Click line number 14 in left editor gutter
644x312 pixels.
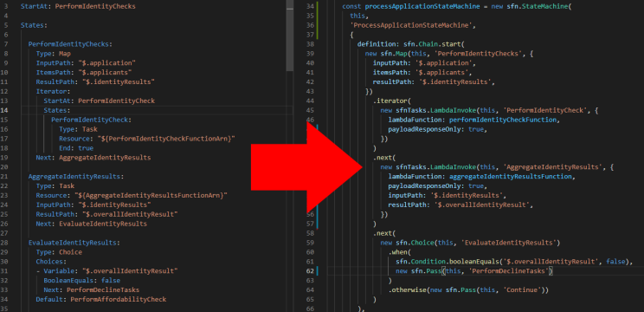(x=5, y=111)
